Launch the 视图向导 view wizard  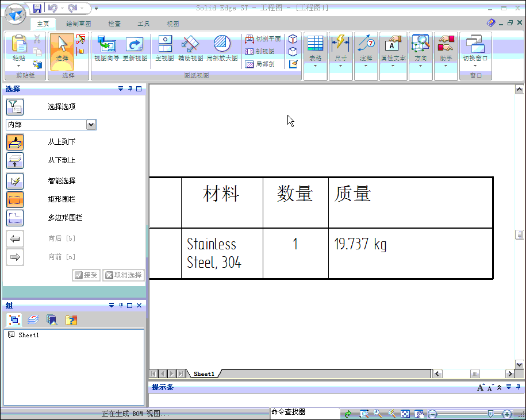click(x=107, y=49)
